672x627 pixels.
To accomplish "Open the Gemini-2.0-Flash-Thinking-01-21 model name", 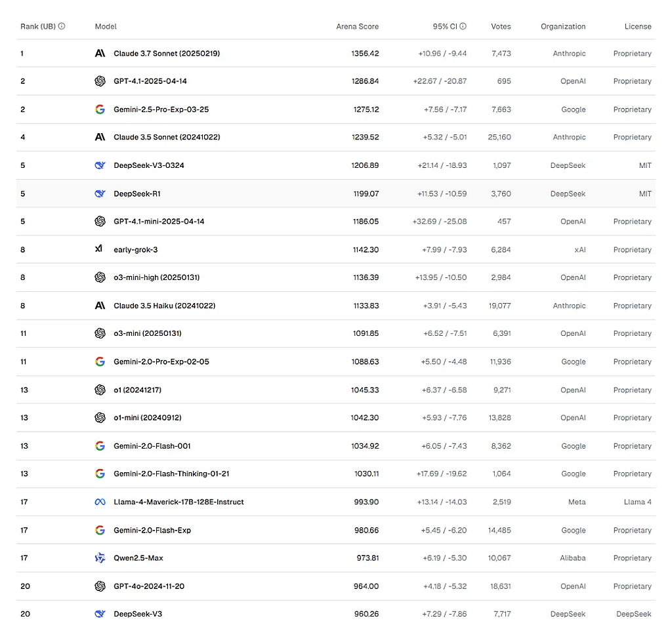I will (171, 474).
